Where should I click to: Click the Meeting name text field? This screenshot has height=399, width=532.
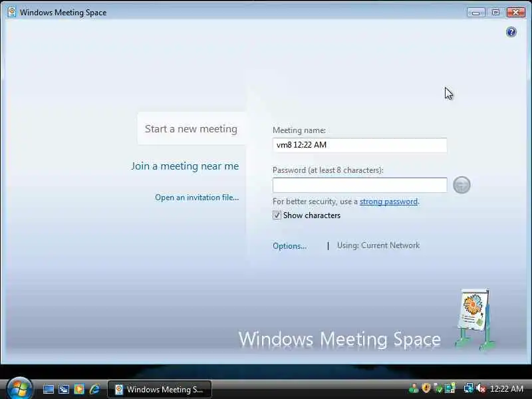click(360, 145)
